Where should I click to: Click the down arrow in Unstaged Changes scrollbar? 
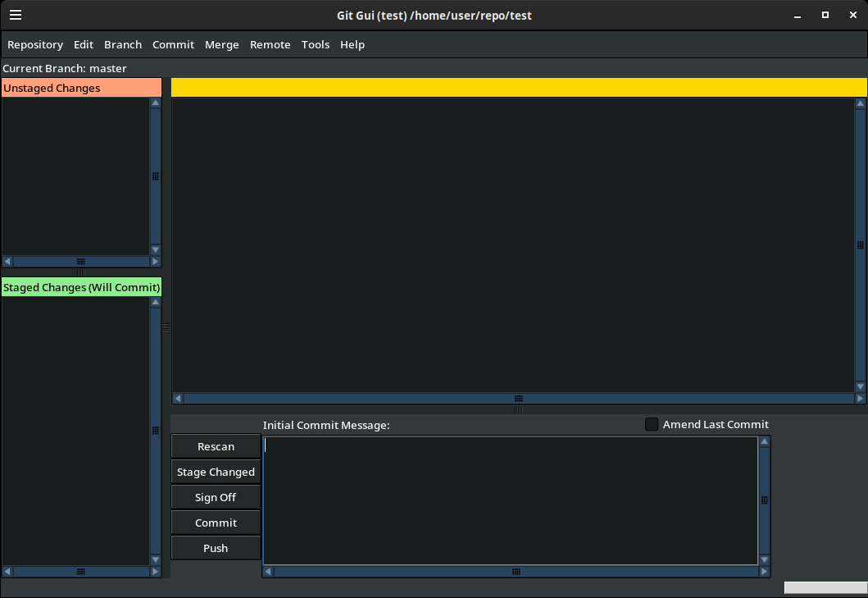tap(156, 250)
